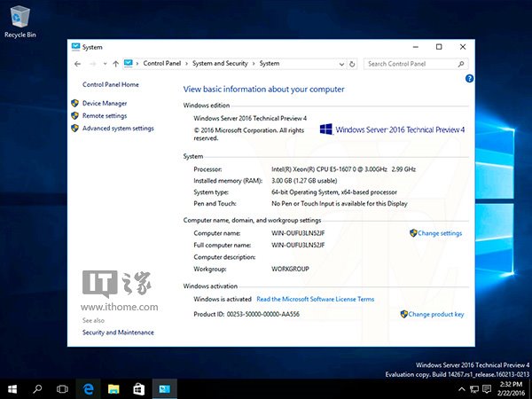Expand the address bar history dropdown
Image resolution: width=532 pixels, height=399 pixels.
tap(341, 64)
